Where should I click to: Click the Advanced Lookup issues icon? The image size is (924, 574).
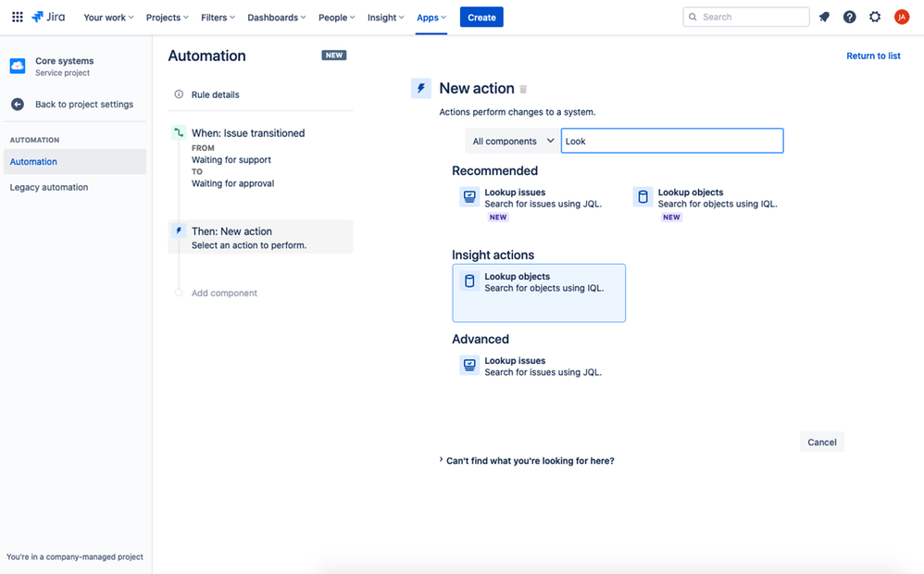[x=469, y=366]
